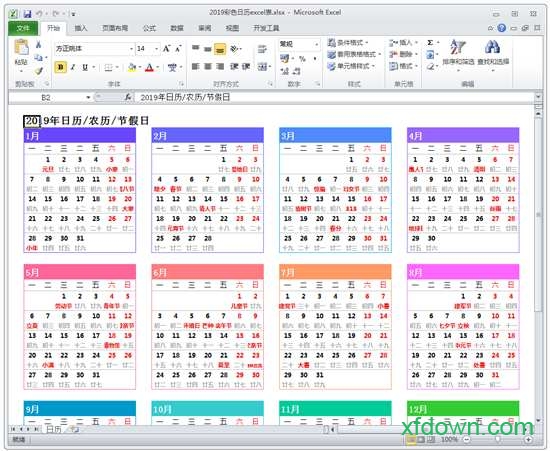The width and height of the screenshot is (550, 451).
Task: Click the Percent Style icon
Action: 302,59
